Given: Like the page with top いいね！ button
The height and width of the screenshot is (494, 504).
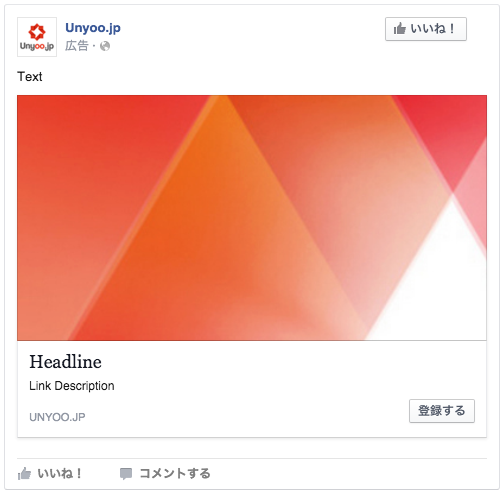Looking at the screenshot, I should (426, 29).
